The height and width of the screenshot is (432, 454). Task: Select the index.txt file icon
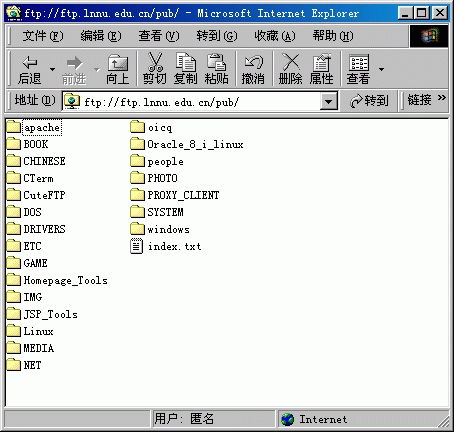137,246
